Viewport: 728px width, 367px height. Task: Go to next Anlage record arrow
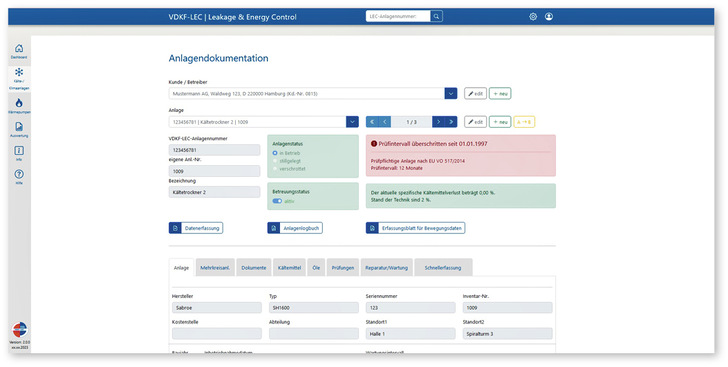coord(439,122)
